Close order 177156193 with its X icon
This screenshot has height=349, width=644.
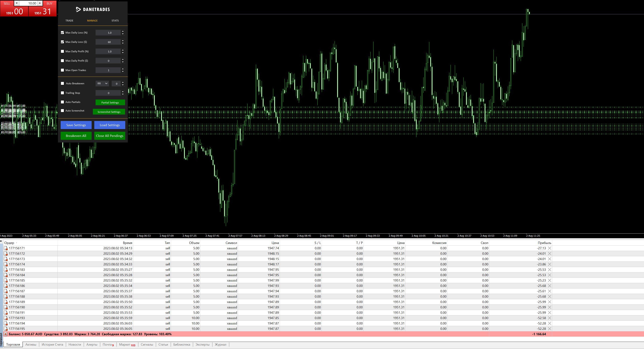(550, 318)
